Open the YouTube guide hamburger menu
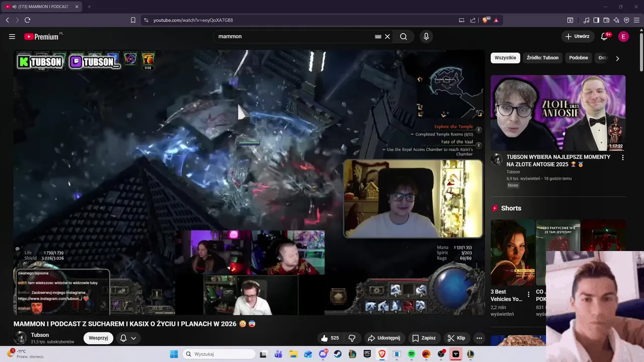 [12, 36]
